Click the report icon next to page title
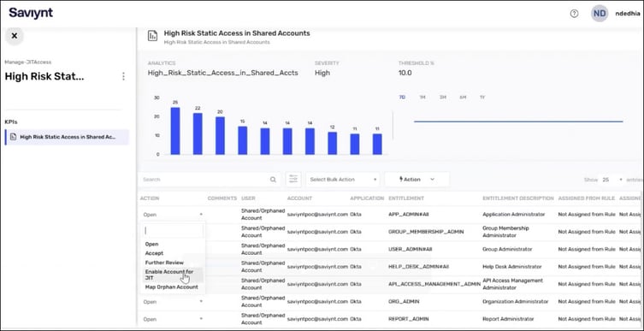 point(152,36)
